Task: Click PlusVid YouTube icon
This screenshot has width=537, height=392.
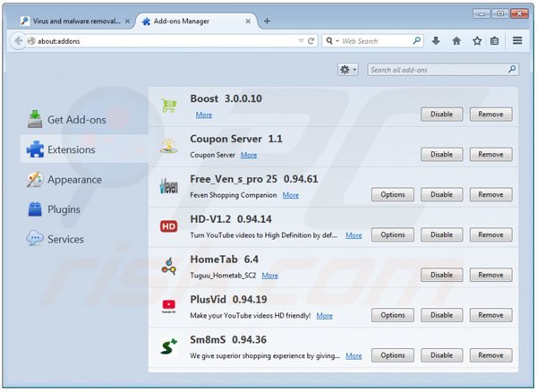Action: click(x=169, y=306)
